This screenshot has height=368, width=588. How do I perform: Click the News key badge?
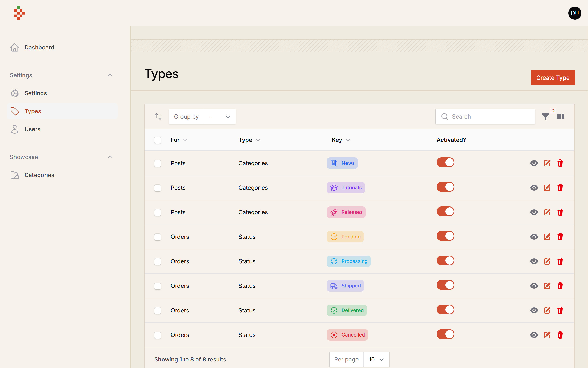pyautogui.click(x=342, y=163)
